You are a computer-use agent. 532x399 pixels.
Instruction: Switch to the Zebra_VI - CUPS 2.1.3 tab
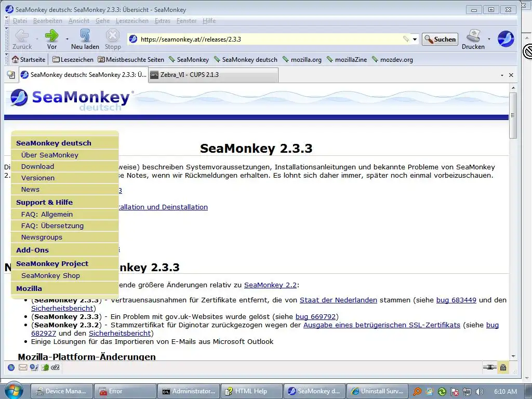(x=213, y=75)
